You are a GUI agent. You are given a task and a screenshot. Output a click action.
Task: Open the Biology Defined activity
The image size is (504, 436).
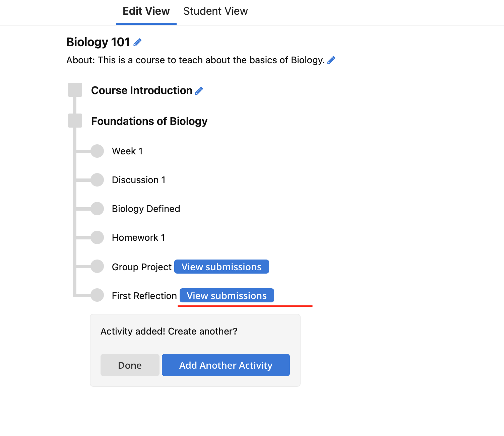click(146, 209)
